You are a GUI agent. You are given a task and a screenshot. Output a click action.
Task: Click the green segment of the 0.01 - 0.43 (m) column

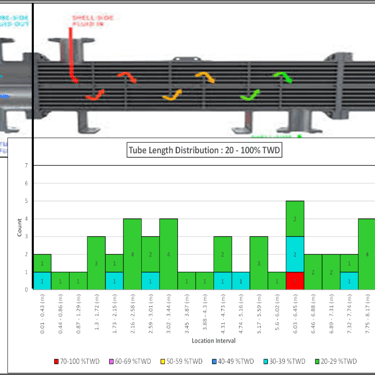pyautogui.click(x=42, y=264)
